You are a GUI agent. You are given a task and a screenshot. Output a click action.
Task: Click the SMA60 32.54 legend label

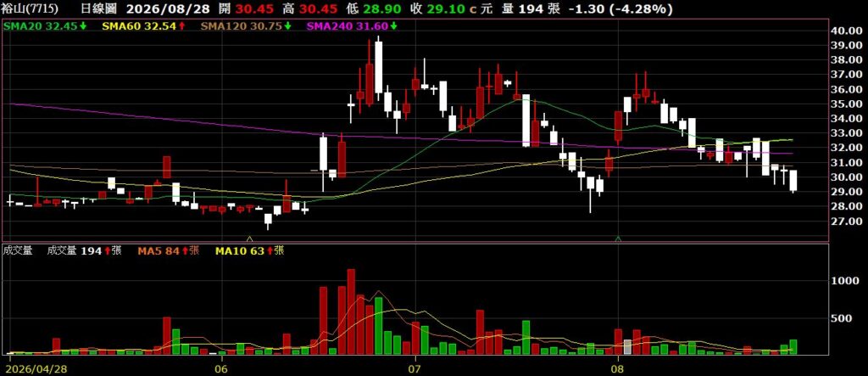tap(140, 25)
